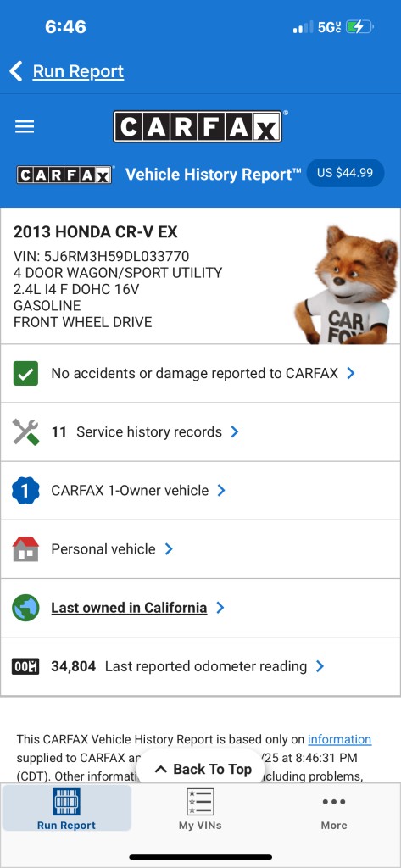This screenshot has height=868, width=401.
Task: Tap the blue 1-Owner badge icon
Action: pos(25,491)
